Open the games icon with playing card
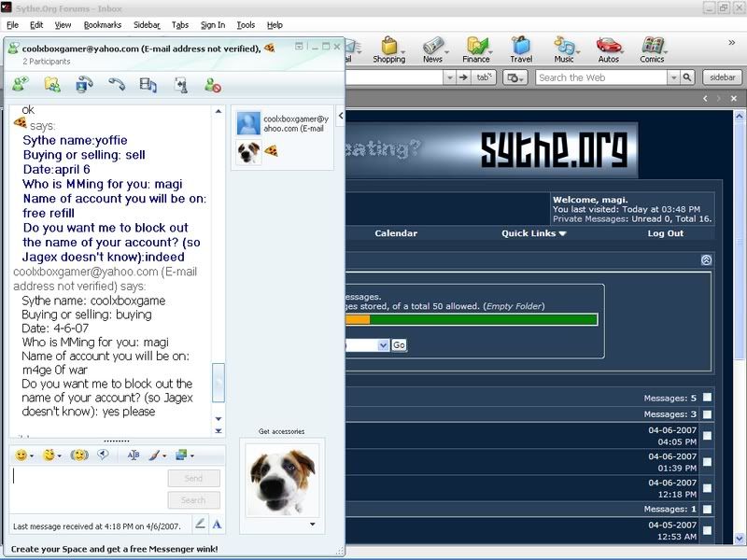 coord(181,85)
